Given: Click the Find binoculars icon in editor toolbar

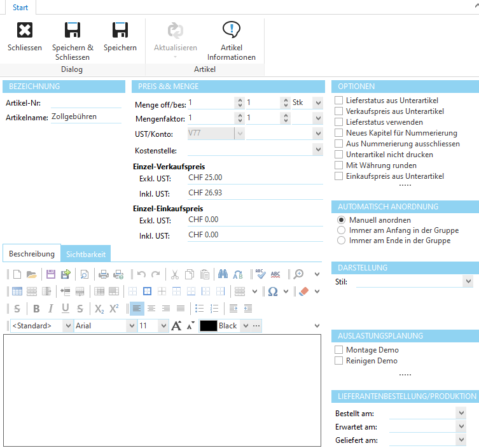Looking at the screenshot, I should pyautogui.click(x=223, y=274).
